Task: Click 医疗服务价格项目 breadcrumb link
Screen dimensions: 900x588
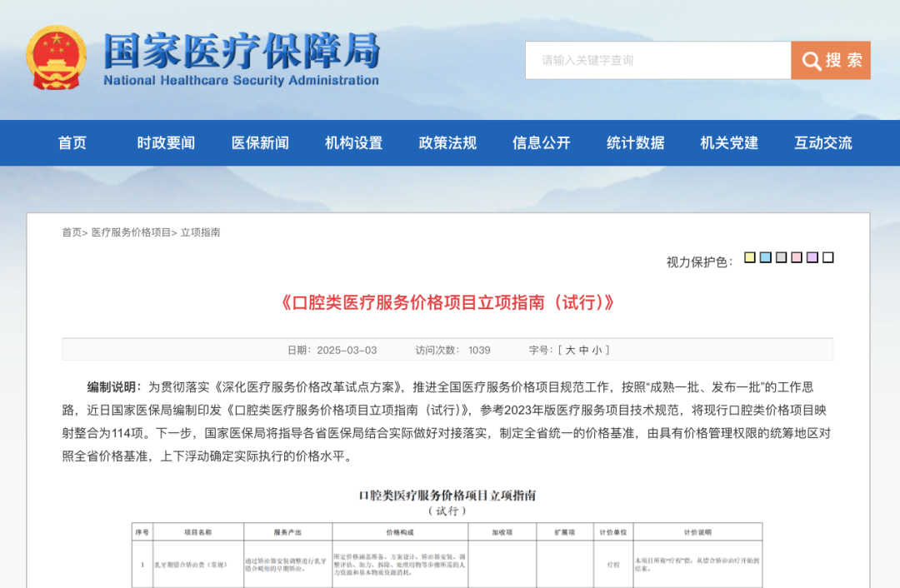Action: click(131, 232)
